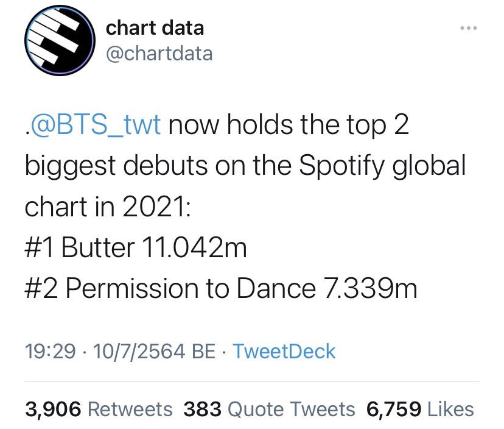Image resolution: width=504 pixels, height=429 pixels.
Task: Open the chart data profile picture
Action: [60, 41]
